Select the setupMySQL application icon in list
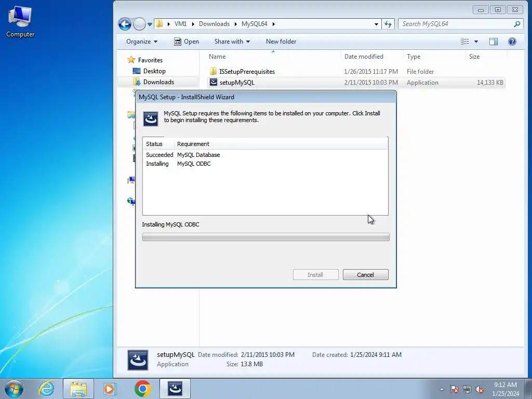 pos(213,82)
